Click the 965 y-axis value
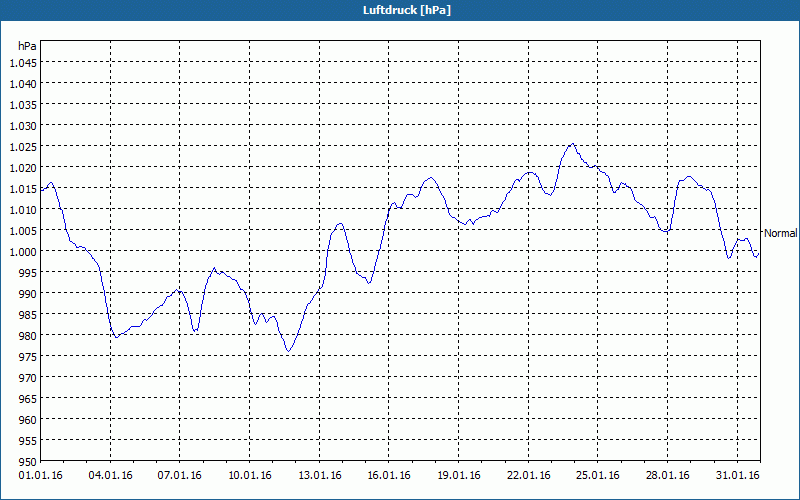The image size is (800, 500). [28, 398]
